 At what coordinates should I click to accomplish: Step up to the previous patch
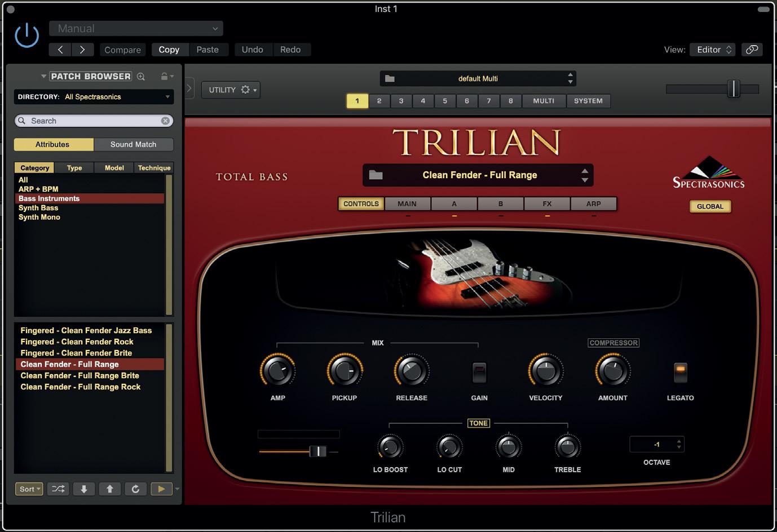(110, 489)
